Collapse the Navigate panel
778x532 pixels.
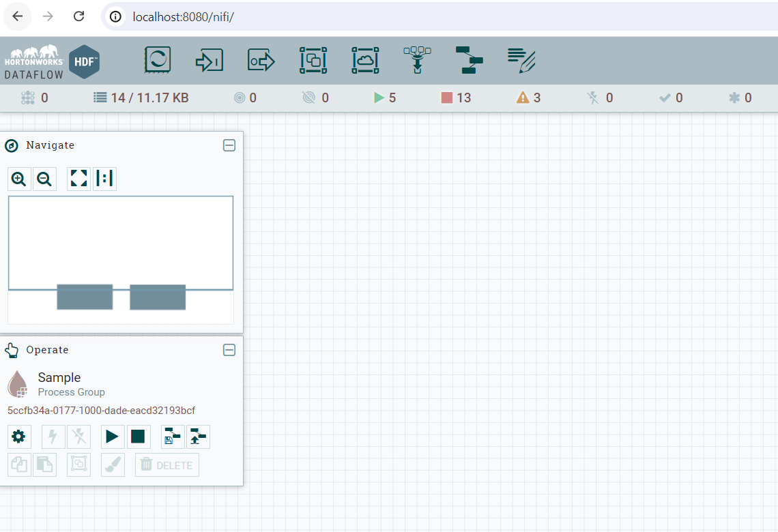point(229,145)
